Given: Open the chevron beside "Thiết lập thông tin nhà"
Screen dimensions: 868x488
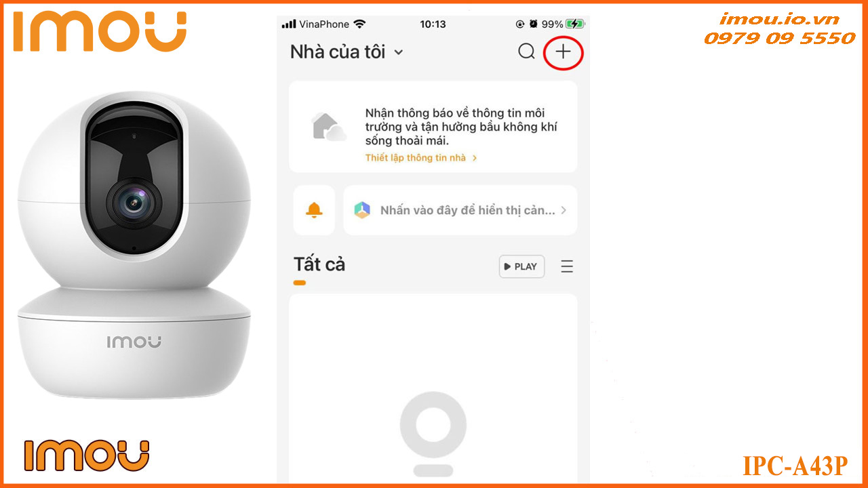Looking at the screenshot, I should click(475, 158).
